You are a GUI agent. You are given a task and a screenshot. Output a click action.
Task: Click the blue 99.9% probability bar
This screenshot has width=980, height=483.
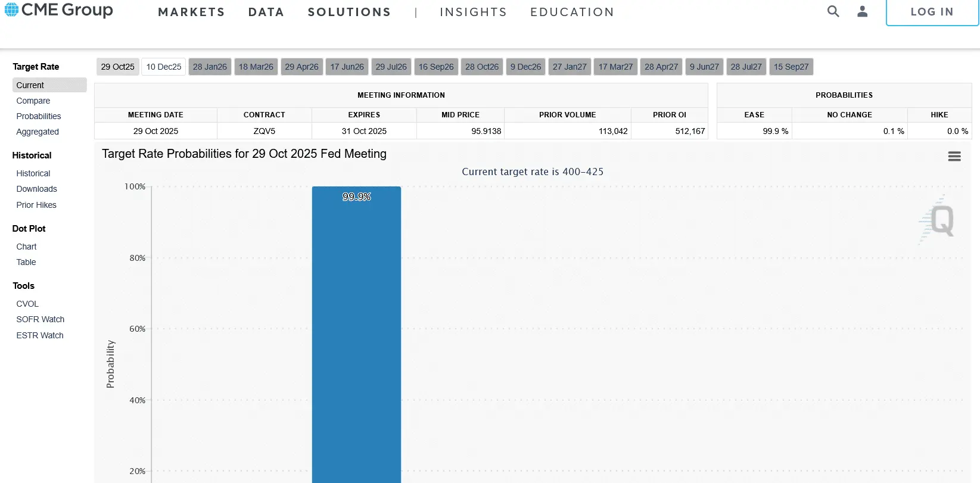(x=356, y=334)
